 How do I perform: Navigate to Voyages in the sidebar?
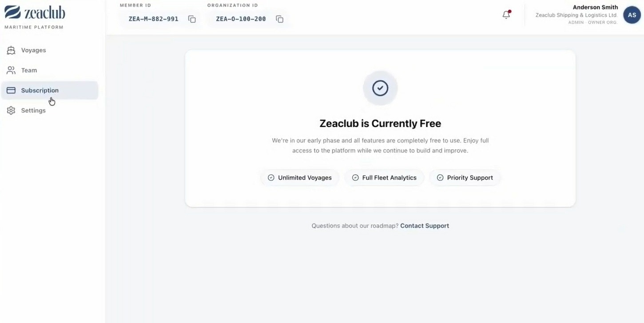(x=33, y=50)
